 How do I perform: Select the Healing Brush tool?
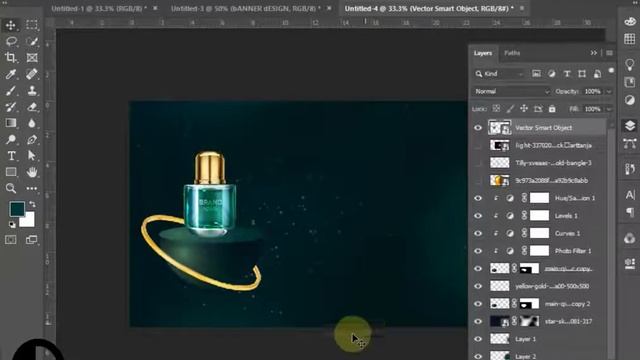pos(32,74)
